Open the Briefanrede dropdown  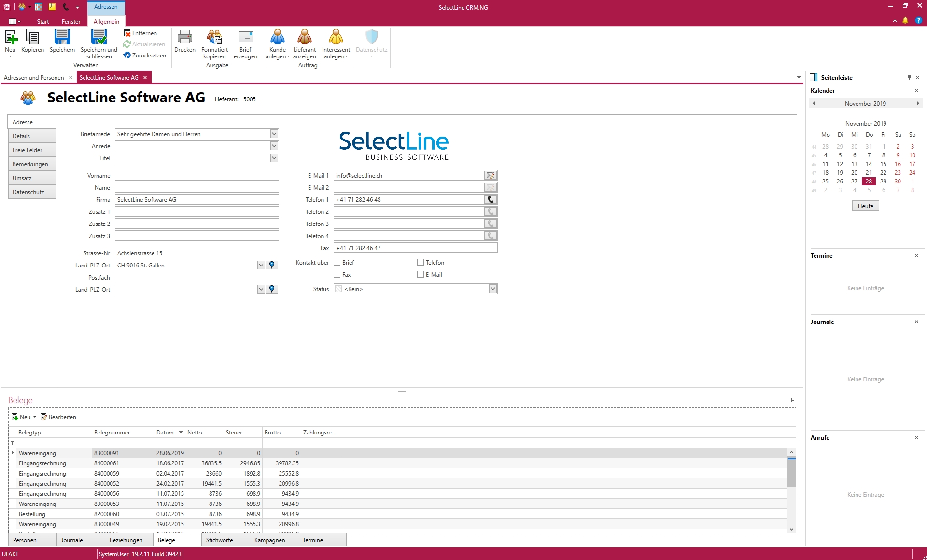[x=274, y=134]
